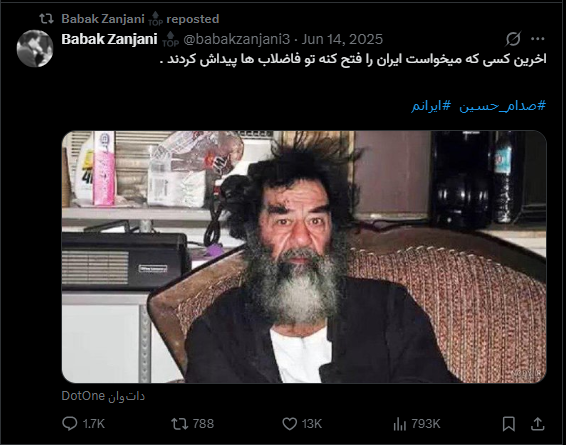Click the repost arrows icon
This screenshot has width=566, height=445.
(179, 424)
